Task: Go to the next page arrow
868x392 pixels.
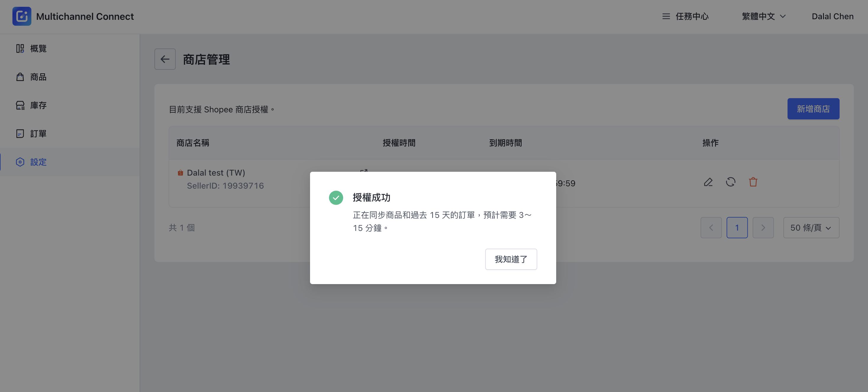Action: coord(763,228)
